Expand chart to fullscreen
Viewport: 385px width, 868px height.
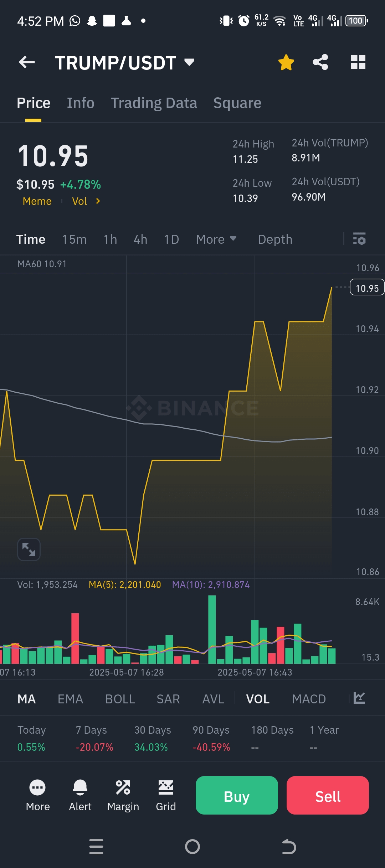[x=29, y=549]
